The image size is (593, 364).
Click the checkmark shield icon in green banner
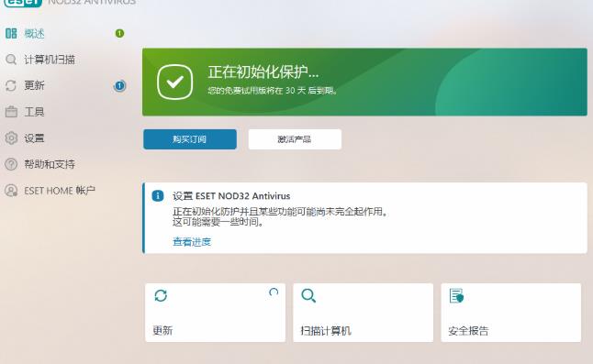174,82
